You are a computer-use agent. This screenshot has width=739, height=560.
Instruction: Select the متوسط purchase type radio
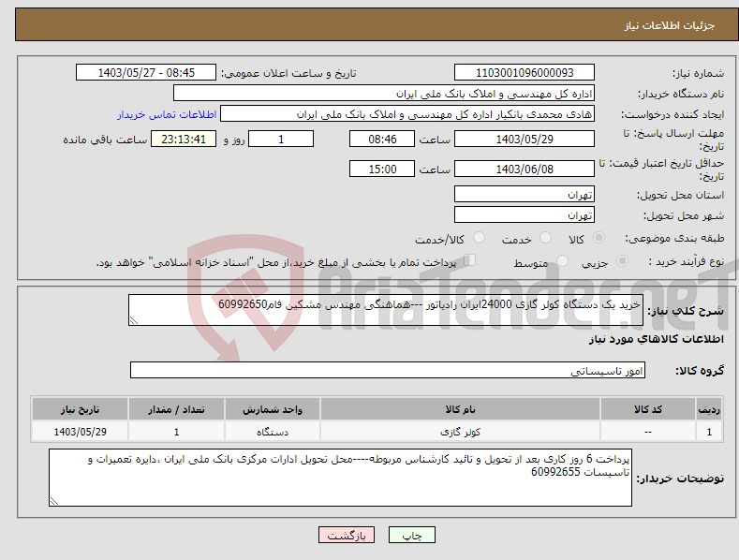click(x=562, y=260)
